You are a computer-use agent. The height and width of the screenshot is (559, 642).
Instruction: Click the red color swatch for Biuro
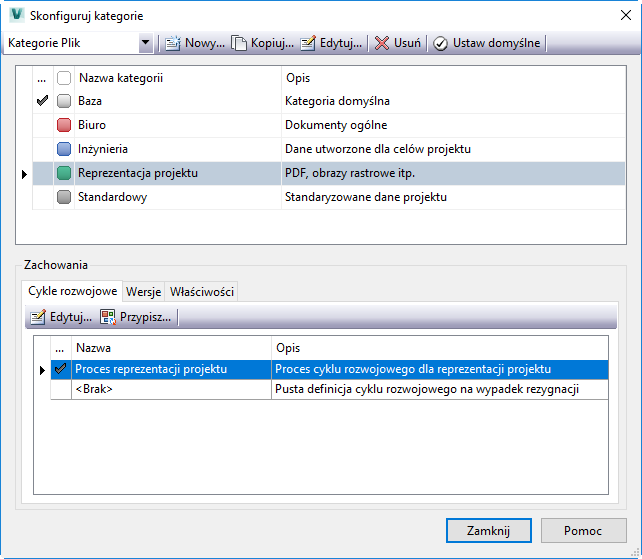coord(64,125)
